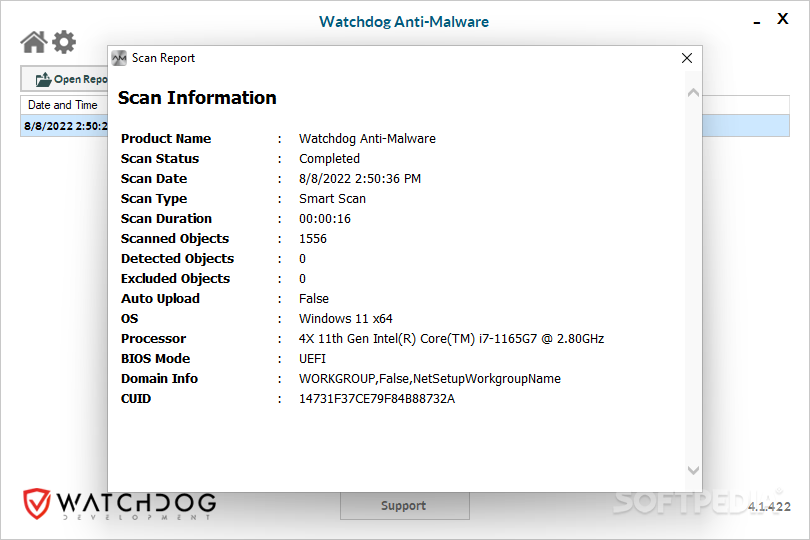Click the scan duration 00:00:16
Screen dimensions: 810x540
tap(324, 219)
